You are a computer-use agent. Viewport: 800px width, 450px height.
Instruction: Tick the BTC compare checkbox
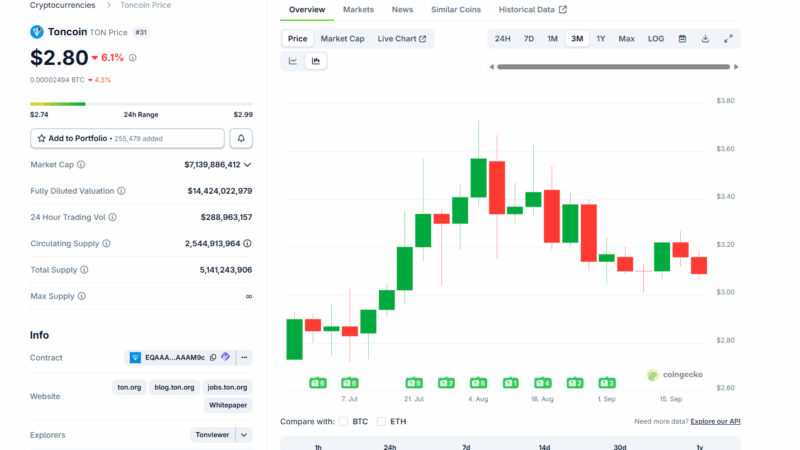point(343,421)
